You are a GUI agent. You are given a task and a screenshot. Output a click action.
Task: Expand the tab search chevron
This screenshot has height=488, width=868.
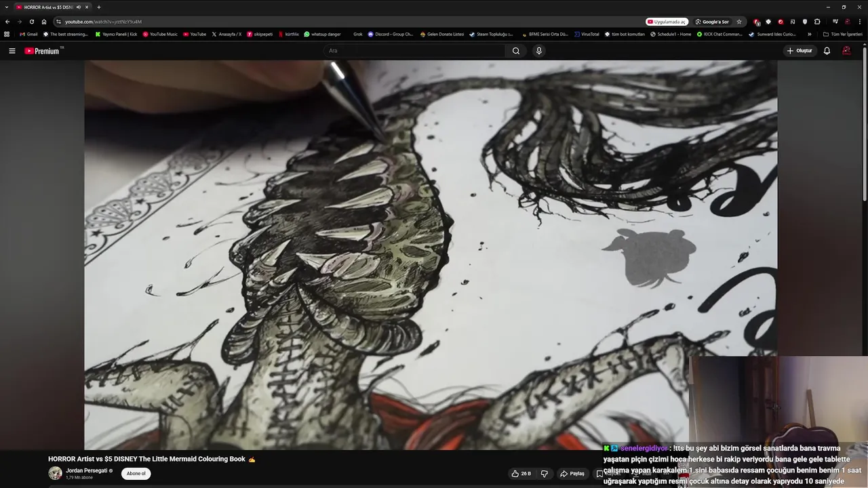pos(7,7)
